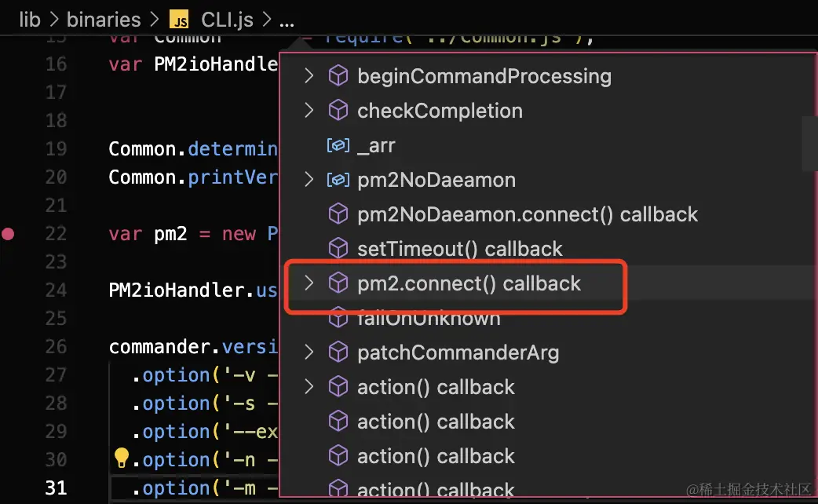
Task: Select pm2NoDaeamon.connect() callback in outline list
Action: tap(528, 214)
